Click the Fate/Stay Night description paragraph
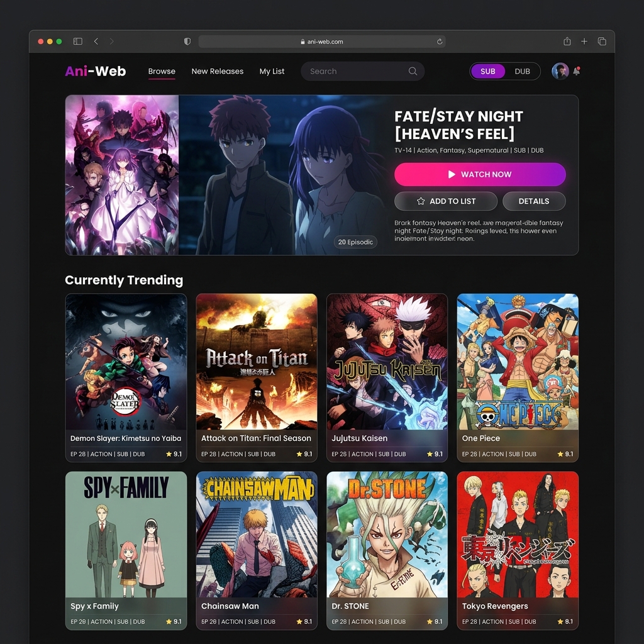This screenshot has width=644, height=644. pyautogui.click(x=479, y=231)
